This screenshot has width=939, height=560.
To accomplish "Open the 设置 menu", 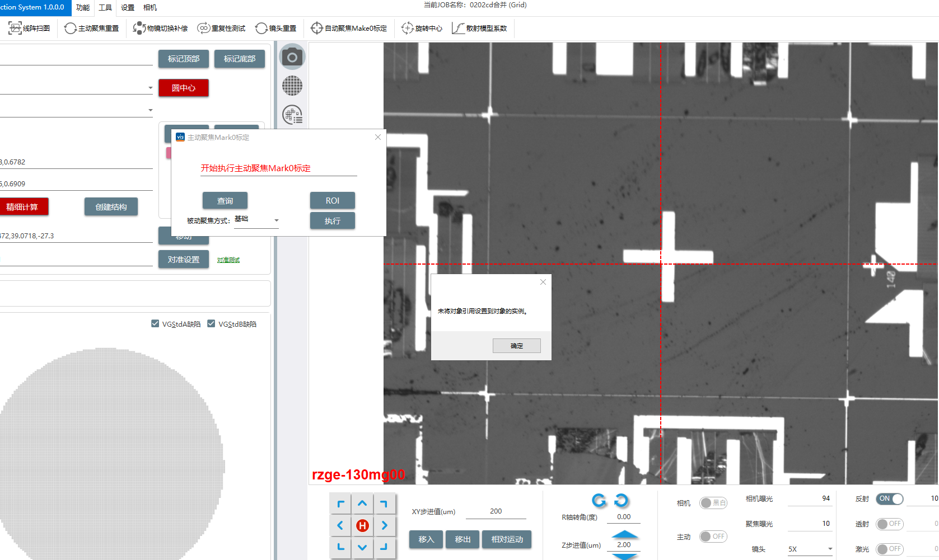I will pos(128,7).
